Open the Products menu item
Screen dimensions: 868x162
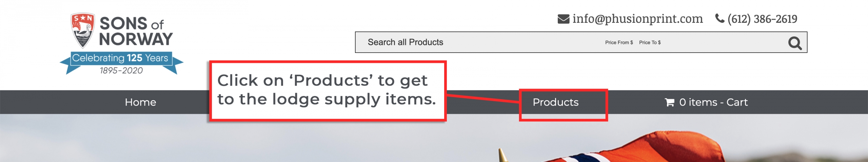click(555, 102)
